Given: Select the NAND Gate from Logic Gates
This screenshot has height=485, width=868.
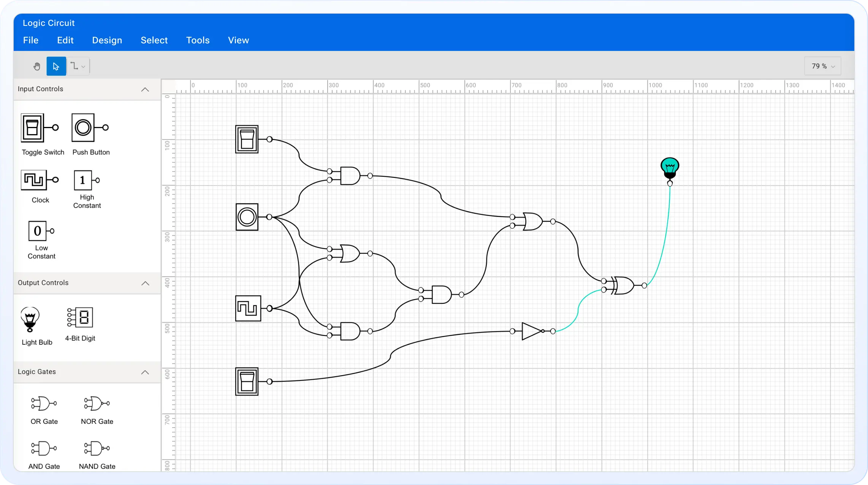Looking at the screenshot, I should point(96,449).
